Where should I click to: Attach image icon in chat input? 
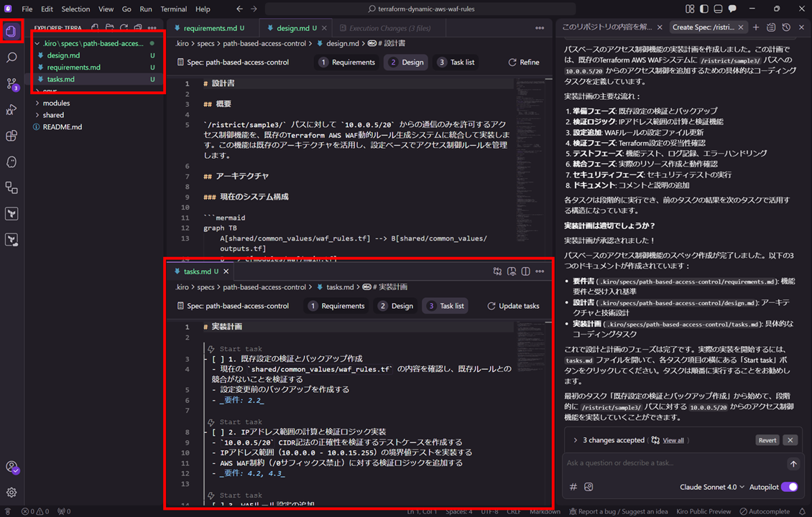589,486
